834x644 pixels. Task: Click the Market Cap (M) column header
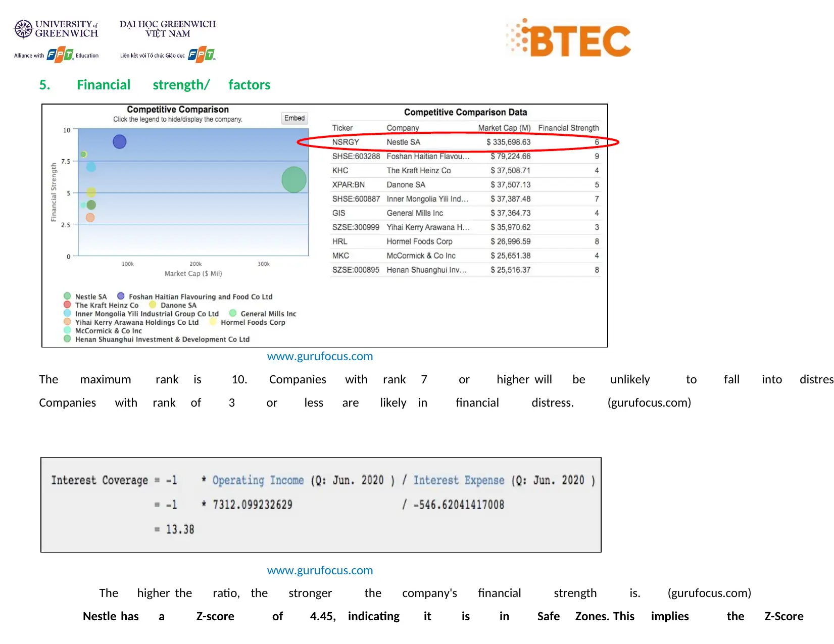click(x=504, y=128)
